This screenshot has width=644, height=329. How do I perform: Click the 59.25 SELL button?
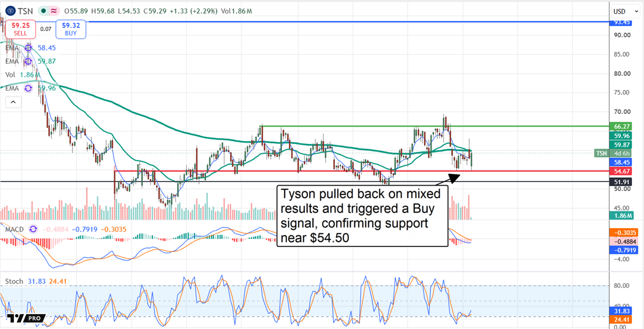point(20,29)
